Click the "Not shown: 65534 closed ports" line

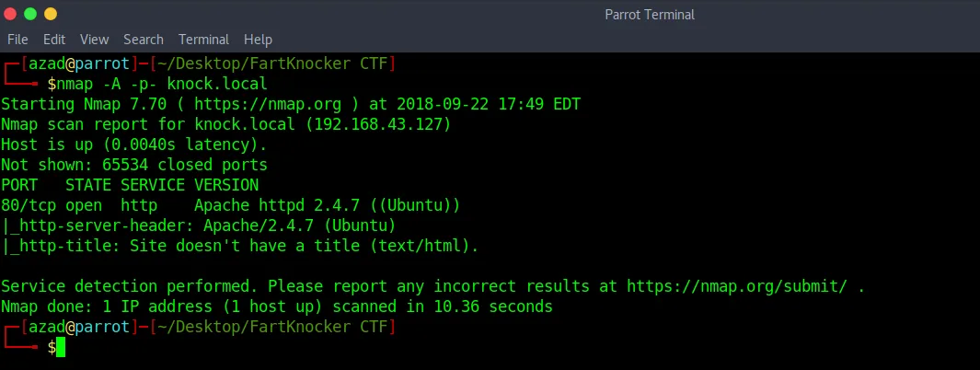point(134,165)
